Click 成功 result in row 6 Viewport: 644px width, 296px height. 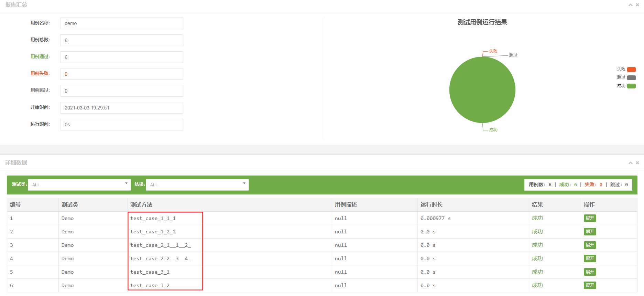537,285
